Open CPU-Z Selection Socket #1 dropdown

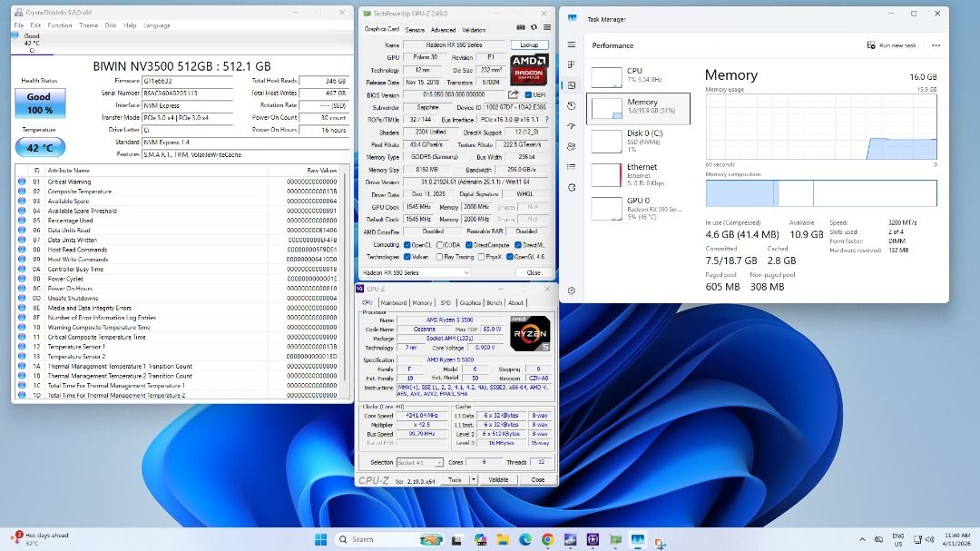pyautogui.click(x=420, y=462)
